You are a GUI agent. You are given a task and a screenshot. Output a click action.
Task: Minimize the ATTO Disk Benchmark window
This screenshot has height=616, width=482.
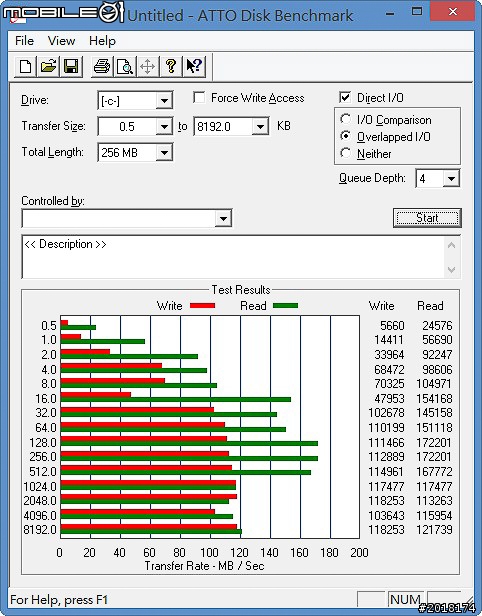pyautogui.click(x=390, y=13)
